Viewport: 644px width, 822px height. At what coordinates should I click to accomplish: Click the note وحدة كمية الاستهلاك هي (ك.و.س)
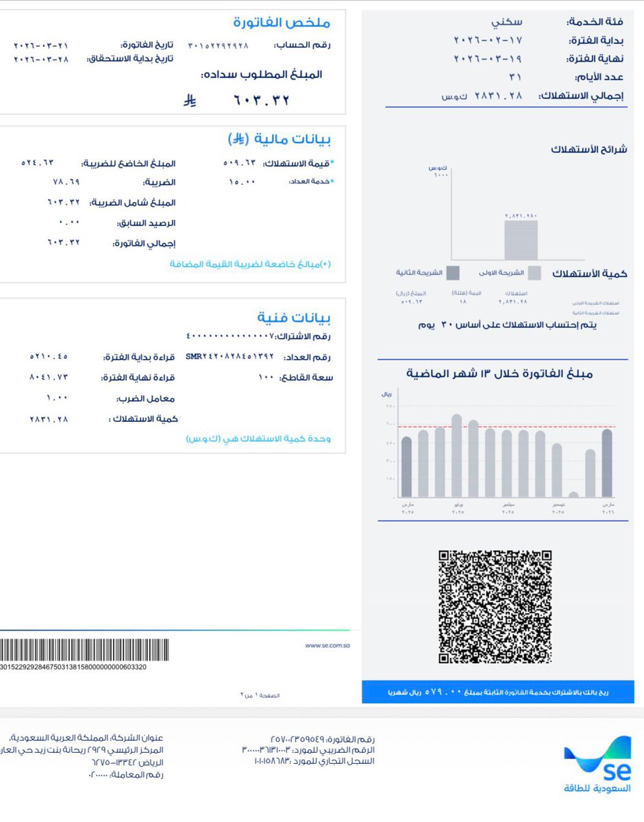pyautogui.click(x=258, y=438)
